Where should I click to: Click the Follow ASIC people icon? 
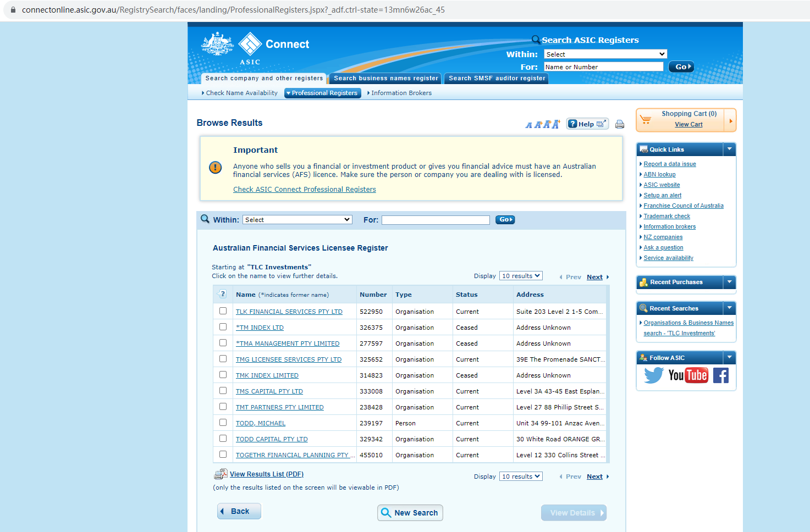tap(643, 358)
